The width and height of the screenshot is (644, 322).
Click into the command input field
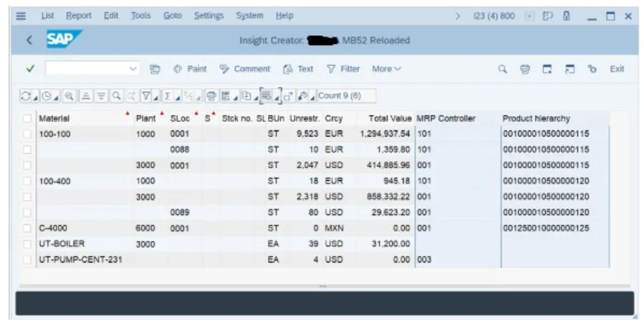[x=87, y=69]
